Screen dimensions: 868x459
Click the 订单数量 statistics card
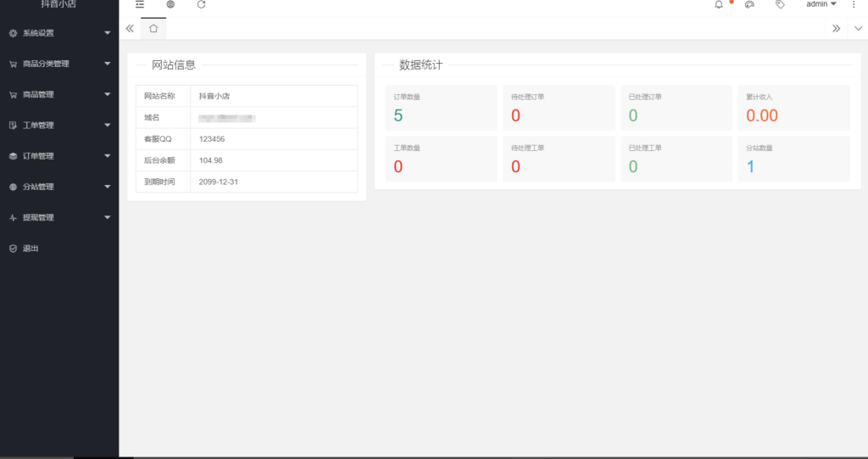tap(441, 108)
